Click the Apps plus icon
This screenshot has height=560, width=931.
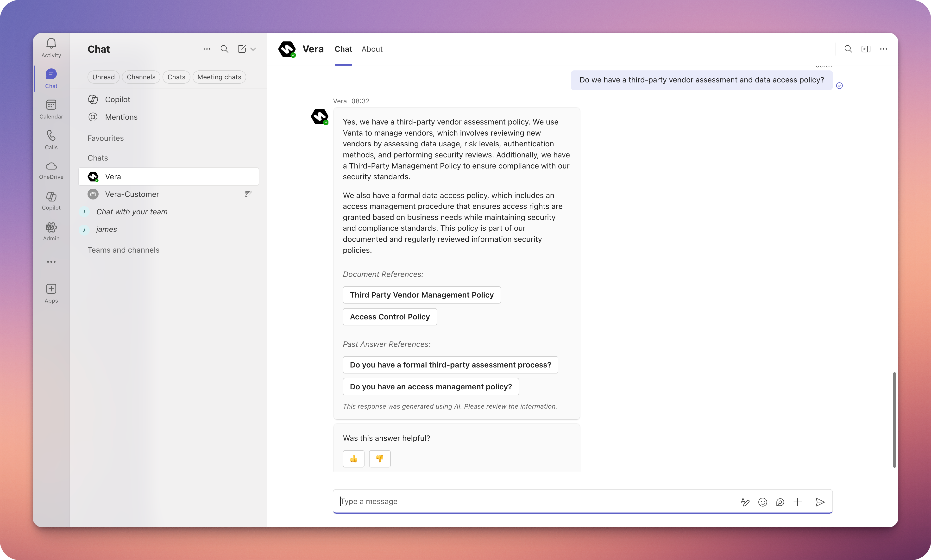(51, 289)
